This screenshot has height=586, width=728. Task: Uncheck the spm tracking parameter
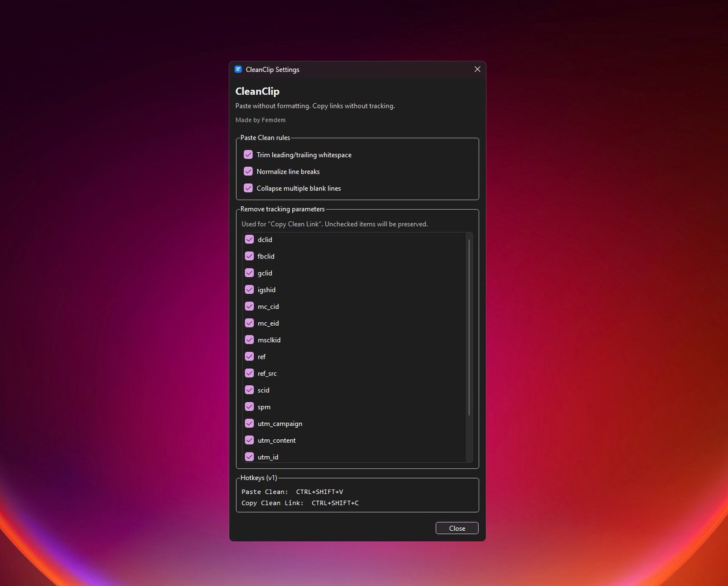[x=249, y=406]
